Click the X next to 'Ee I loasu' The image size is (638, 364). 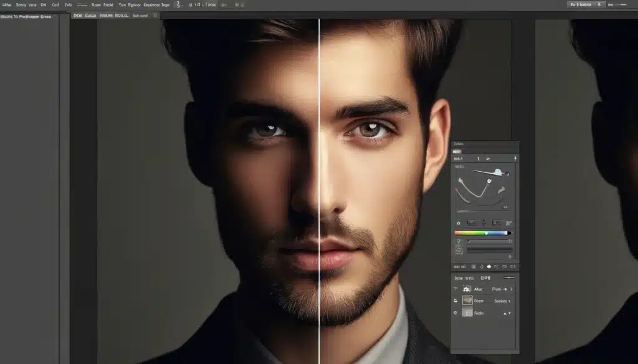599,4
